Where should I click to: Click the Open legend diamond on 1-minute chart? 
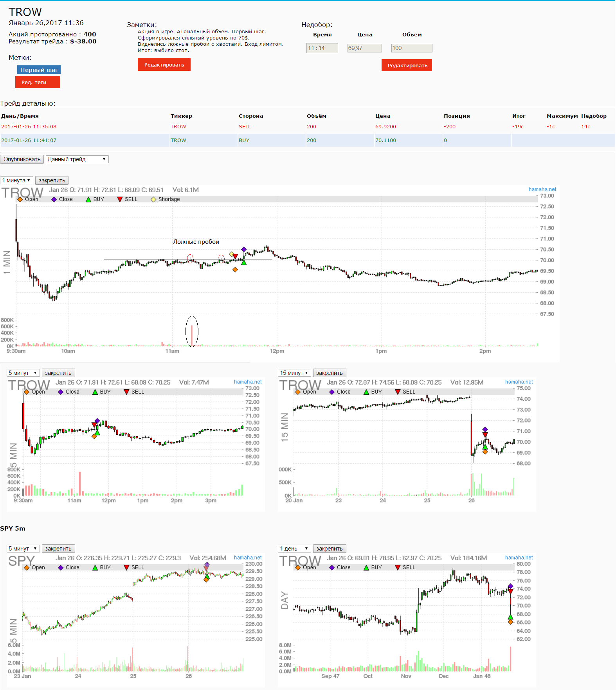coord(20,200)
